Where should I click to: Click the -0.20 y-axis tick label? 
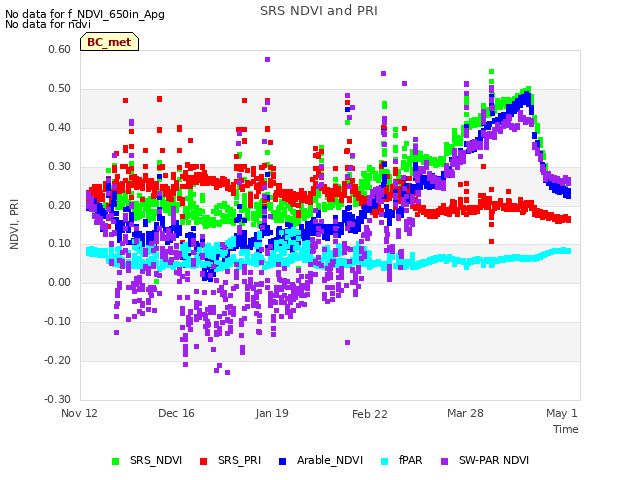[x=58, y=360]
